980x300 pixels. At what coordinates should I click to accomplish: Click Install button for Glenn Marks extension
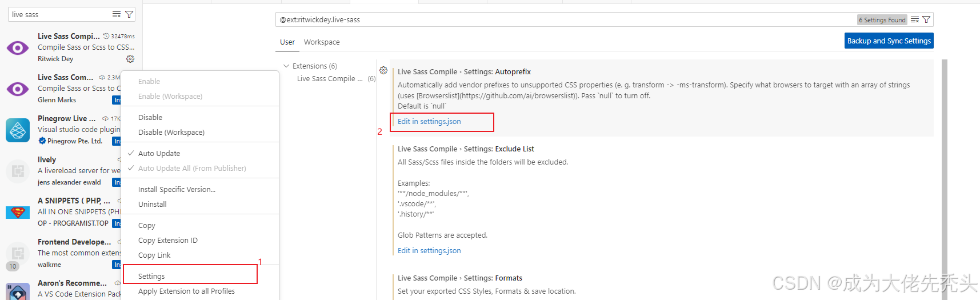coord(117,100)
